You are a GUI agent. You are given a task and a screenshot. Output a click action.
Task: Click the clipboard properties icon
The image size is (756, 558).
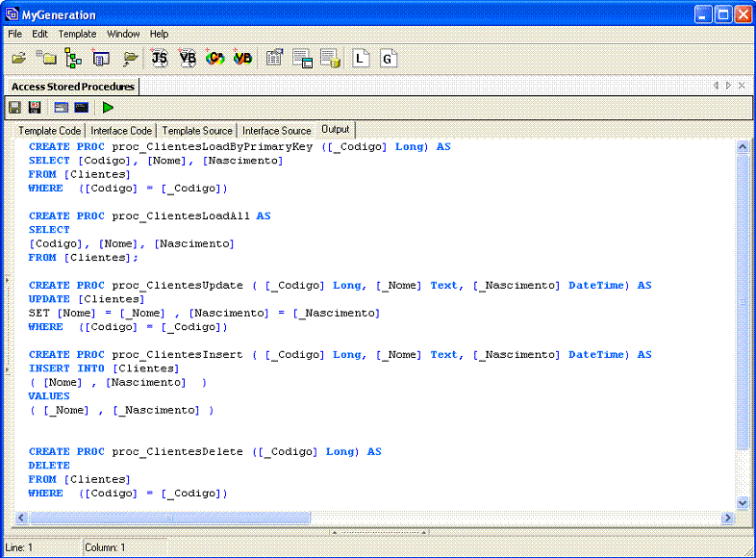(x=275, y=58)
